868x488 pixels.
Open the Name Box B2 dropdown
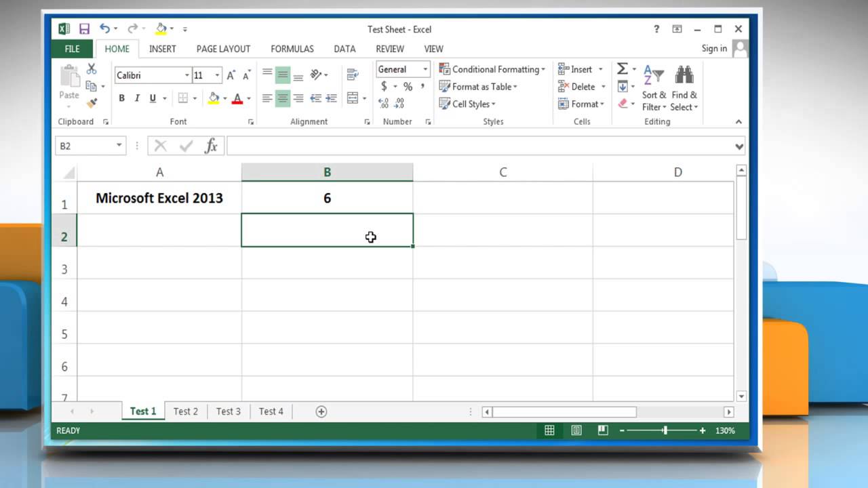tap(119, 146)
